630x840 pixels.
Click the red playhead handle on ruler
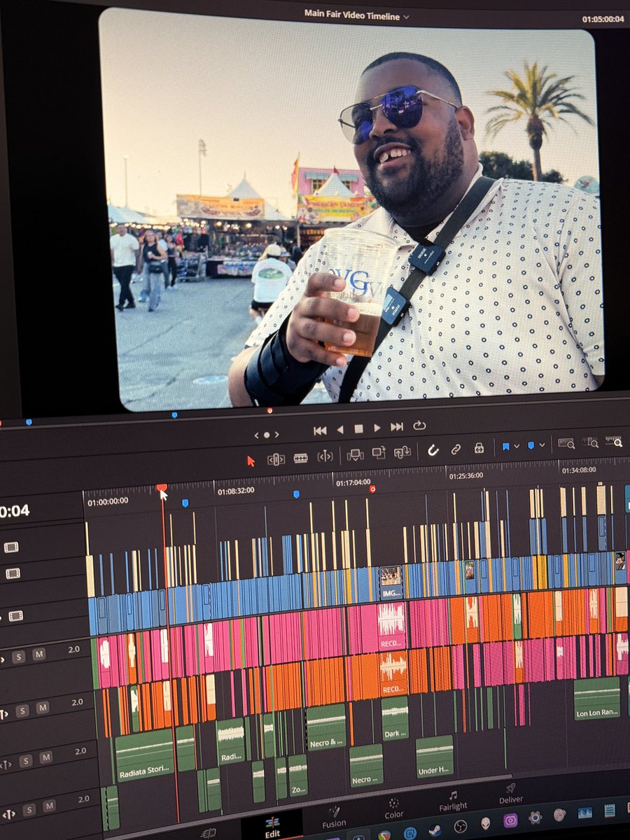coord(162,488)
